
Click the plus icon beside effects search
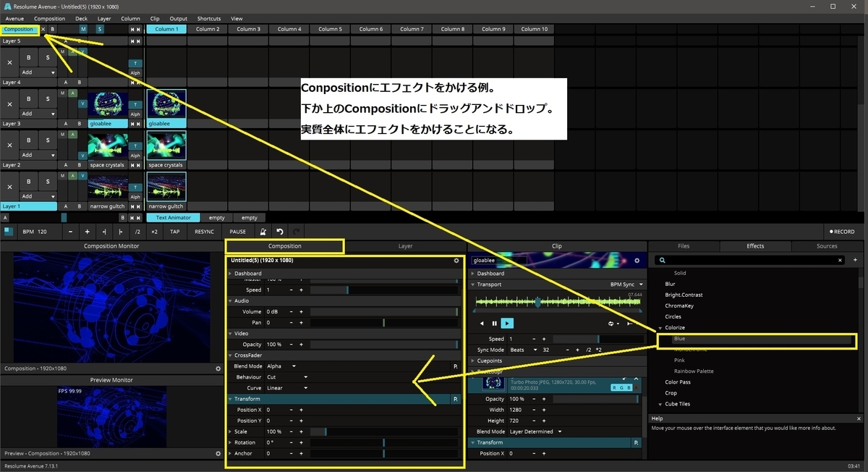856,260
